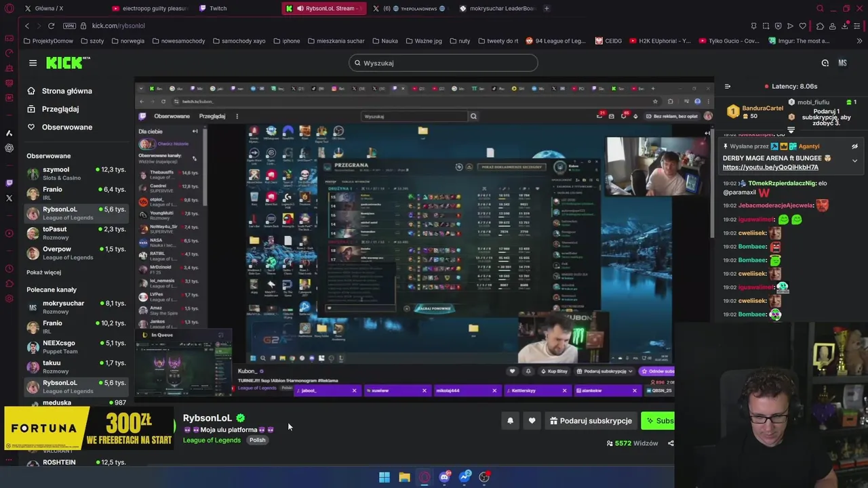Viewport: 868px width, 488px height.
Task: Switch to the electropop YouTube tab
Action: [x=149, y=8]
